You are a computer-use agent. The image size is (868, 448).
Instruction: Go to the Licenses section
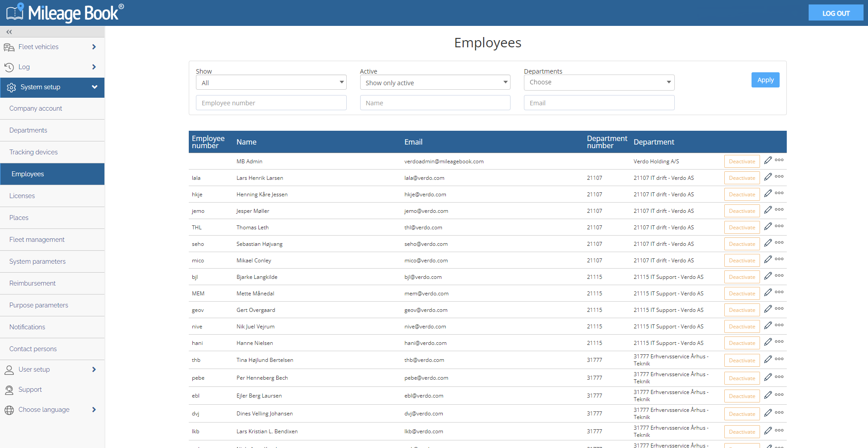[x=52, y=196]
